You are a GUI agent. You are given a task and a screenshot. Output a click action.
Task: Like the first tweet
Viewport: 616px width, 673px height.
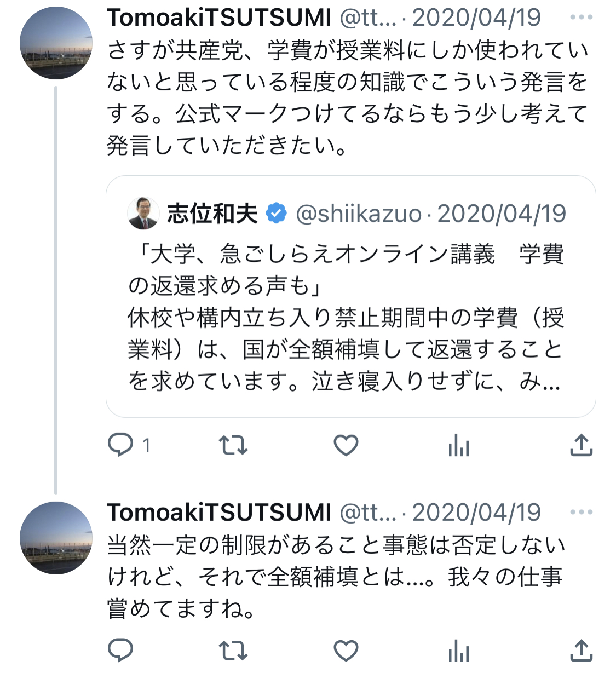346,445
